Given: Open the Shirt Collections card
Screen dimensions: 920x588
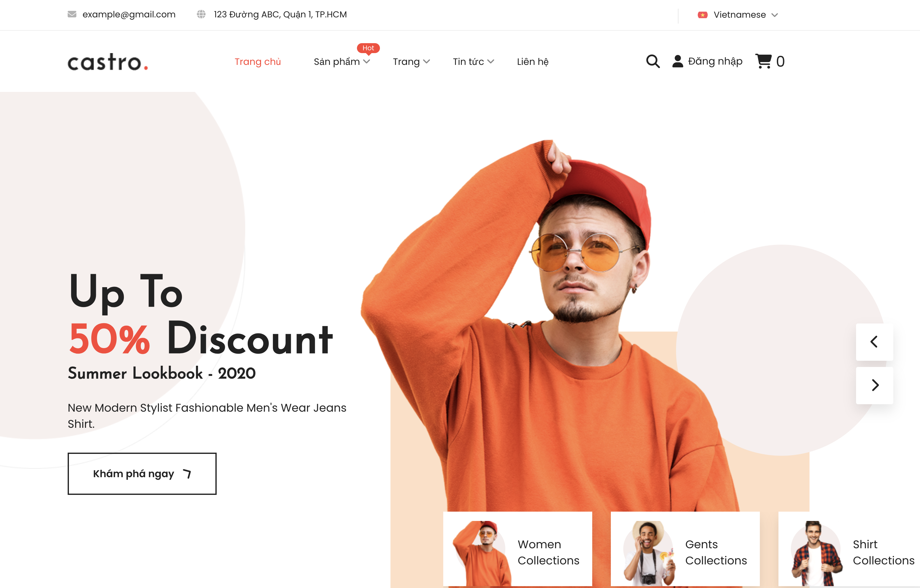Looking at the screenshot, I should [849, 549].
